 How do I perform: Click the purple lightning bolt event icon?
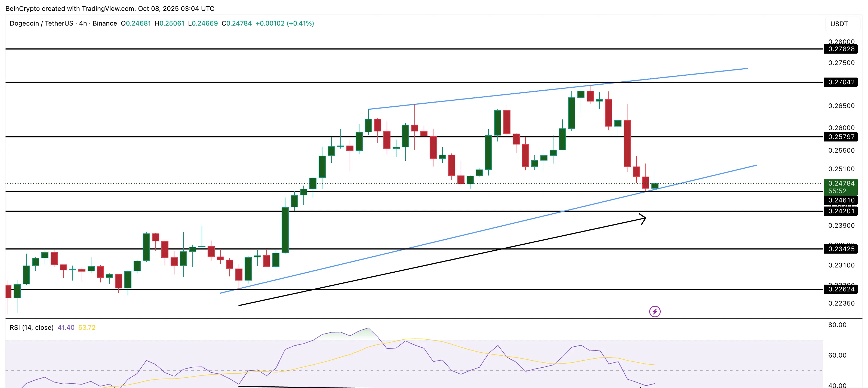click(654, 311)
